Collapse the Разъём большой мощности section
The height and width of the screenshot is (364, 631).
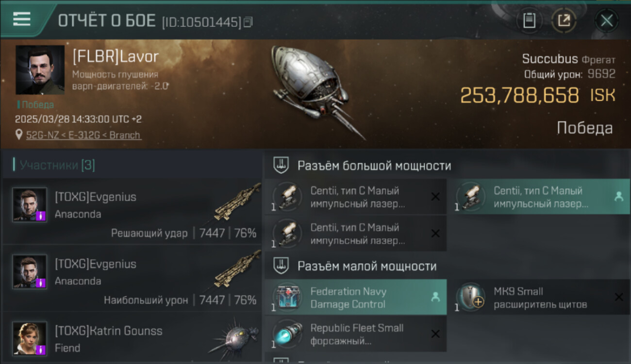(x=281, y=165)
